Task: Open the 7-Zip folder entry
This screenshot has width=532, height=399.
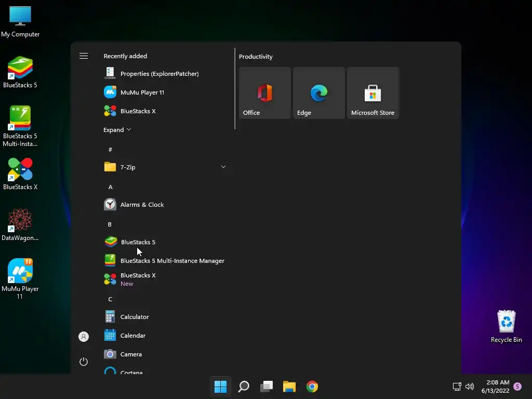Action: point(165,167)
